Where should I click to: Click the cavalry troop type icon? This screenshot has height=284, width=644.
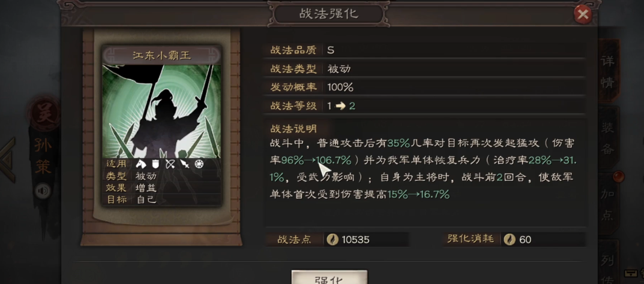(x=141, y=164)
